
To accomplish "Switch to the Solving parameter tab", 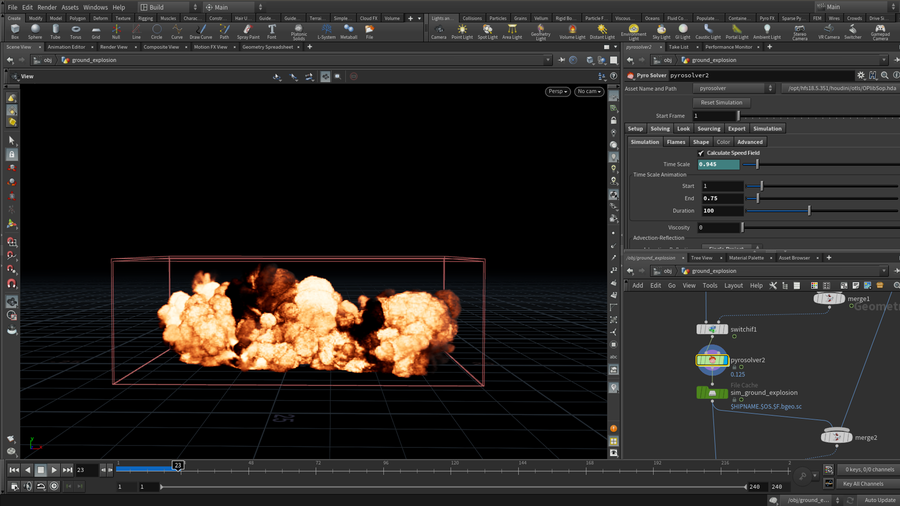I will tap(660, 129).
